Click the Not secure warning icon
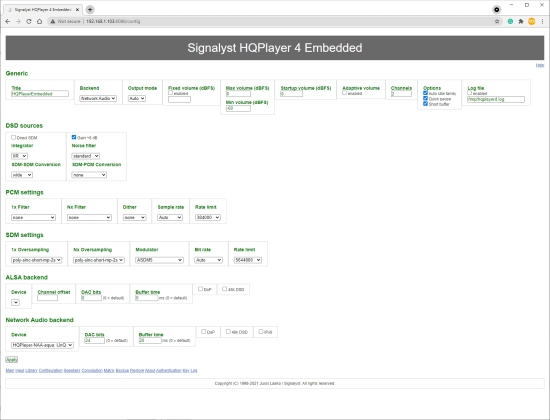The image size is (550, 420). pos(53,21)
